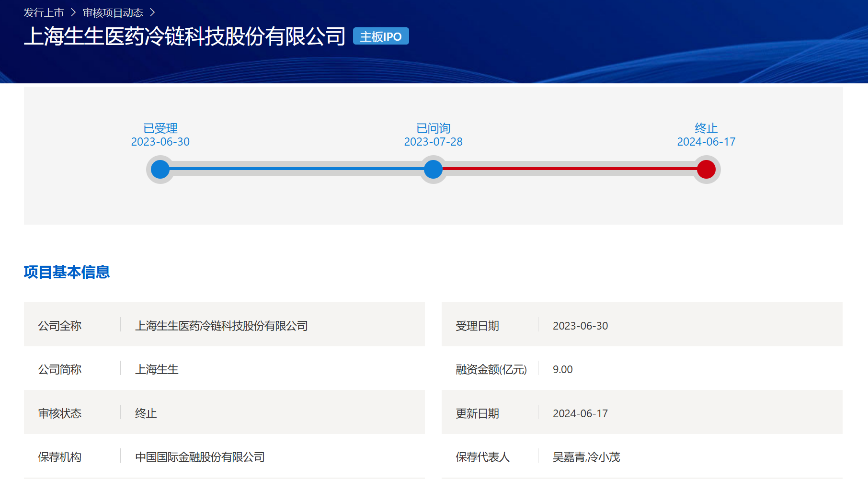868x479 pixels.
Task: Open the 发行上市 breadcrumb link
Action: click(44, 13)
